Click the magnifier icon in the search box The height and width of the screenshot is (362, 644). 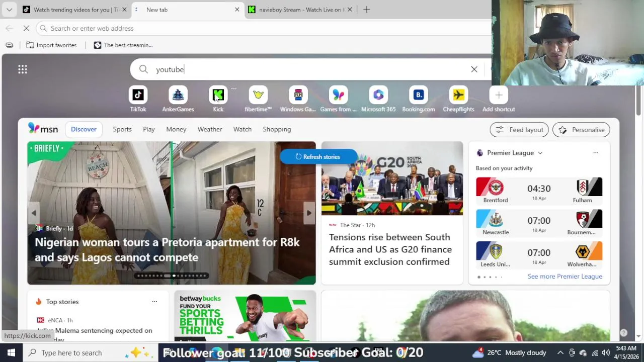coord(143,69)
